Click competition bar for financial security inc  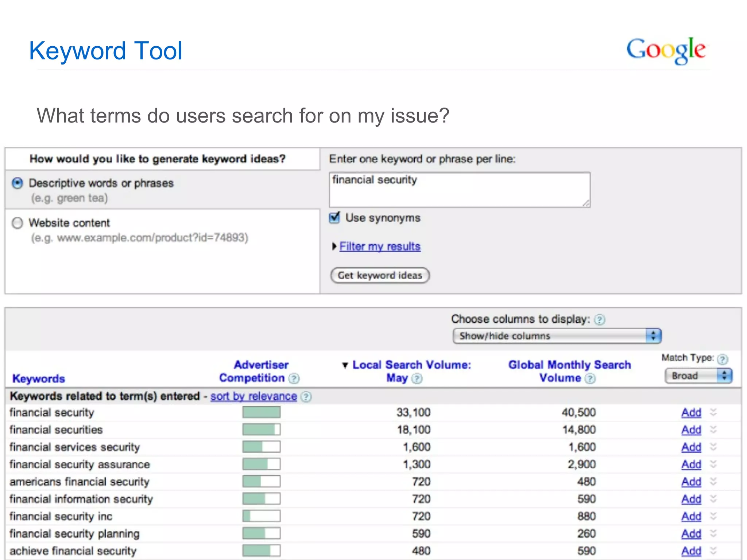click(262, 516)
